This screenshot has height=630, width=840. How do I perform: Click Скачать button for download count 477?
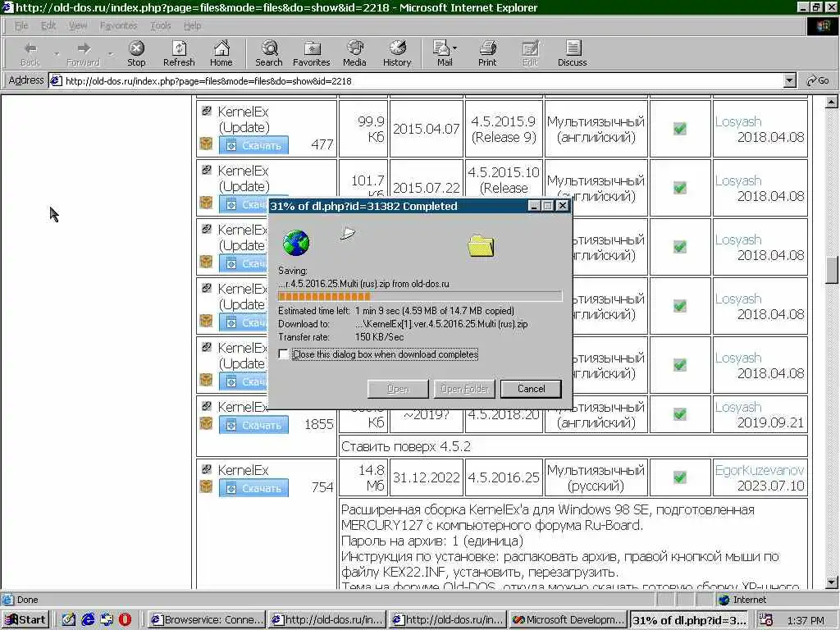tap(253, 145)
